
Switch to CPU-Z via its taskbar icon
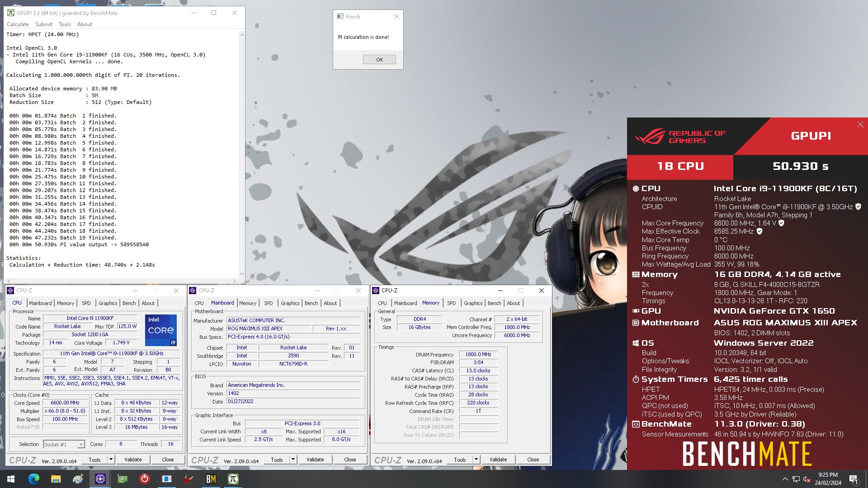pyautogui.click(x=100, y=479)
